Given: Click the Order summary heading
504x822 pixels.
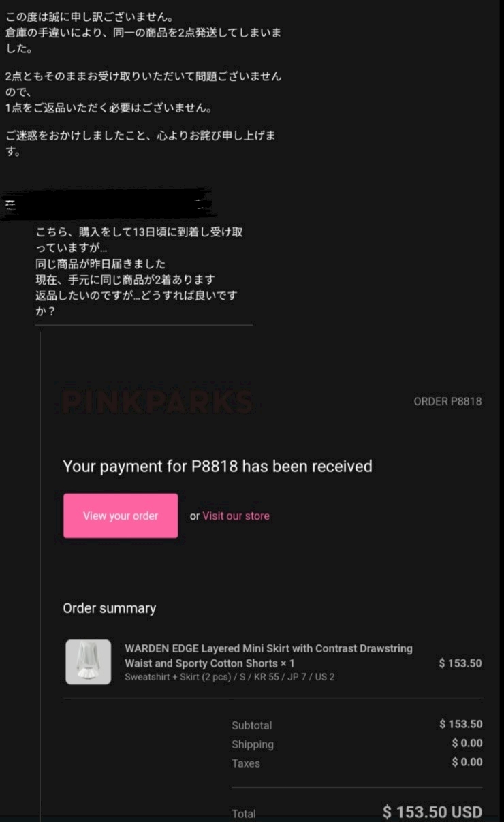Looking at the screenshot, I should pos(110,608).
